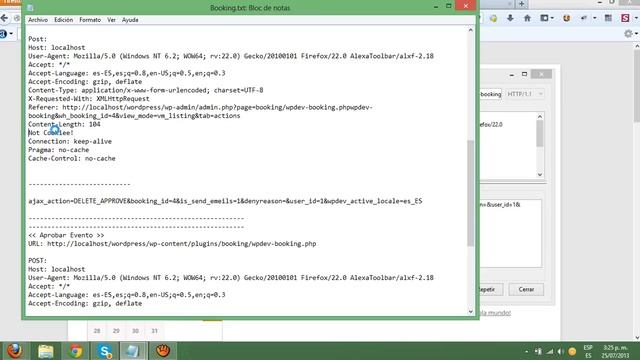Click the Notepad vertical scrollbar thumb

tap(471, 193)
